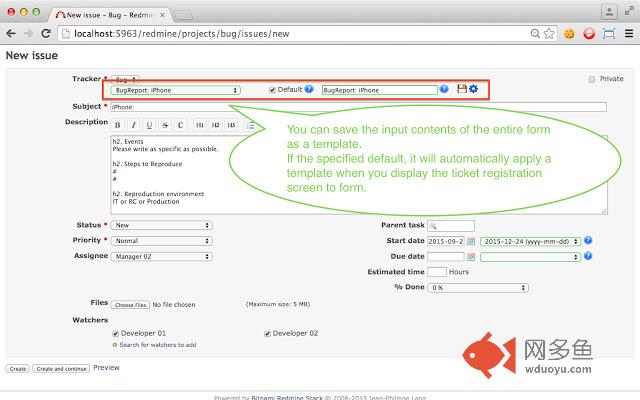Click into the Subject text field
Viewport: 640px width, 400px height.
pyautogui.click(x=358, y=107)
